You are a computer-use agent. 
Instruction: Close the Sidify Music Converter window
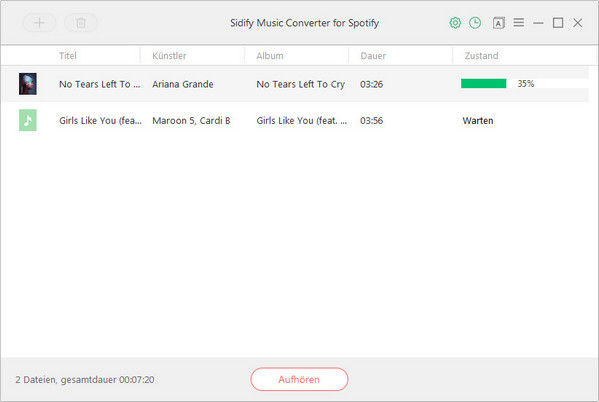click(x=578, y=23)
